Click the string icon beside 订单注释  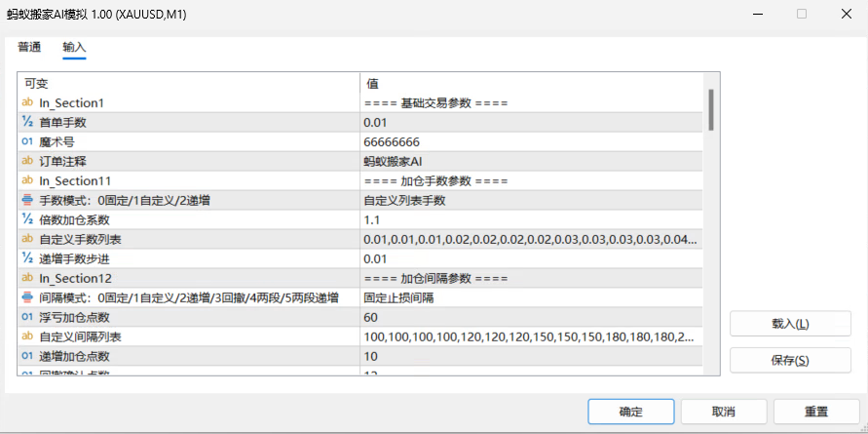27,161
